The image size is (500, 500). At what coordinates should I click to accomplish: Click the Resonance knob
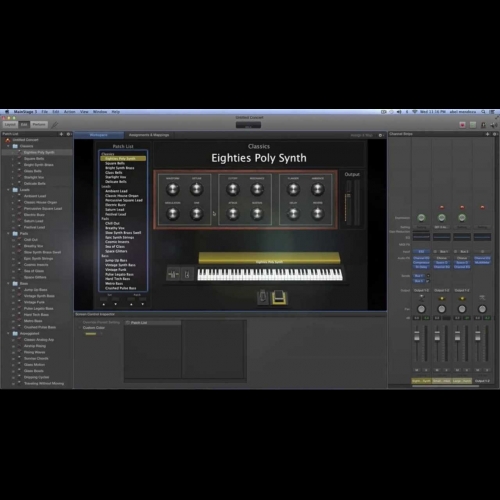pos(257,189)
